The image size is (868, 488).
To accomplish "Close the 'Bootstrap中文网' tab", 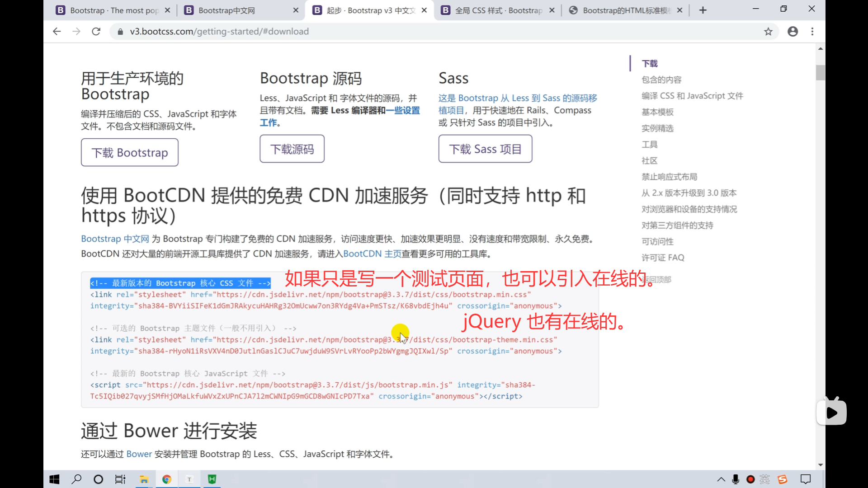I will click(296, 10).
